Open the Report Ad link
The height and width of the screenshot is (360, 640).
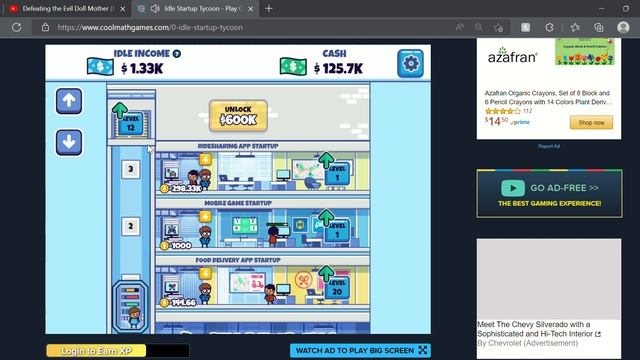coord(549,146)
